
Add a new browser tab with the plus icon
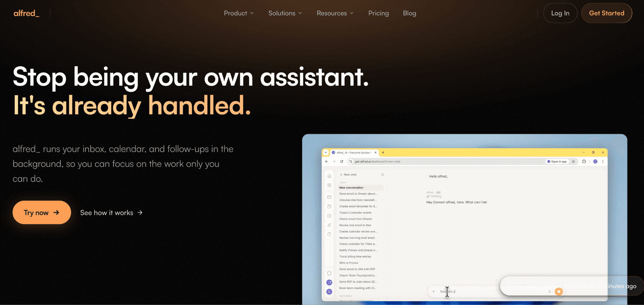383,152
